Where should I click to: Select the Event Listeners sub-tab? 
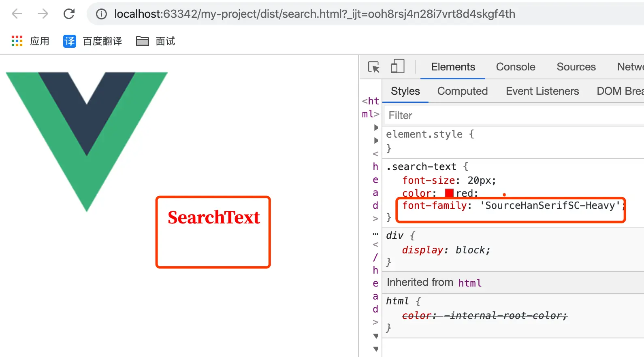coord(542,91)
